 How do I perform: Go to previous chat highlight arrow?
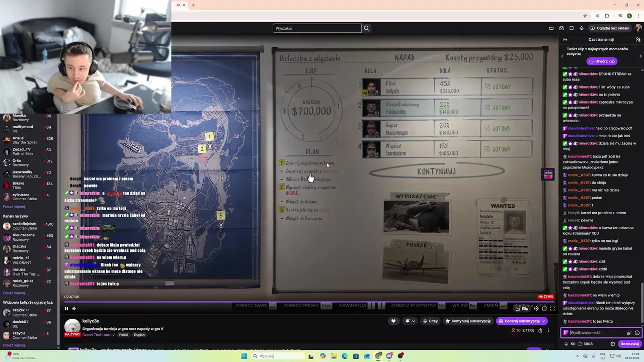(x=562, y=56)
